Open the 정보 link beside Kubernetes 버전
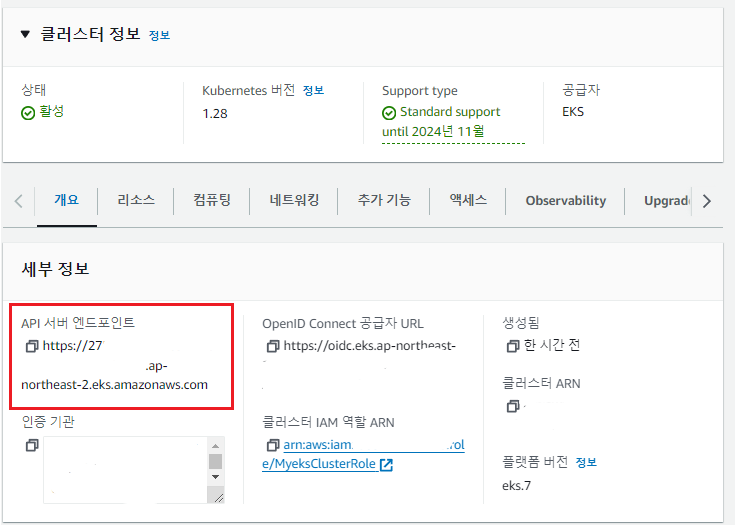This screenshot has height=525, width=735. point(314,90)
